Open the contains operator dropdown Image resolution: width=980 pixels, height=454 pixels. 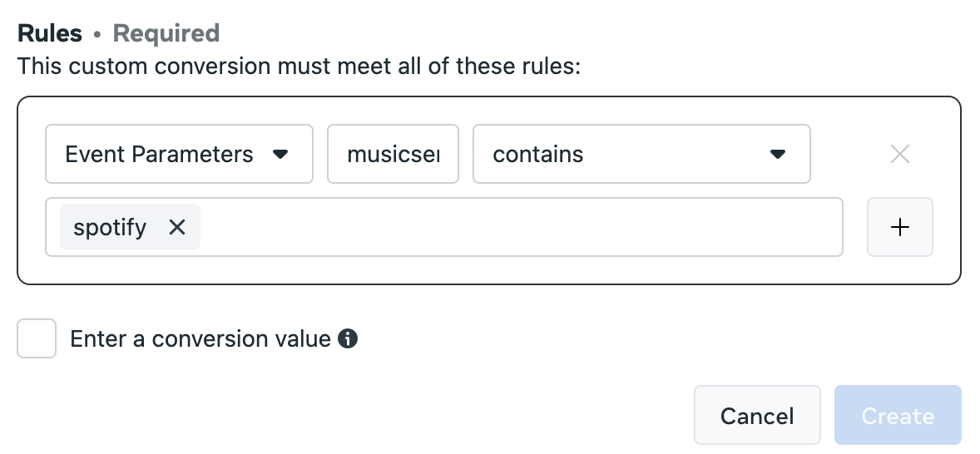click(x=641, y=155)
